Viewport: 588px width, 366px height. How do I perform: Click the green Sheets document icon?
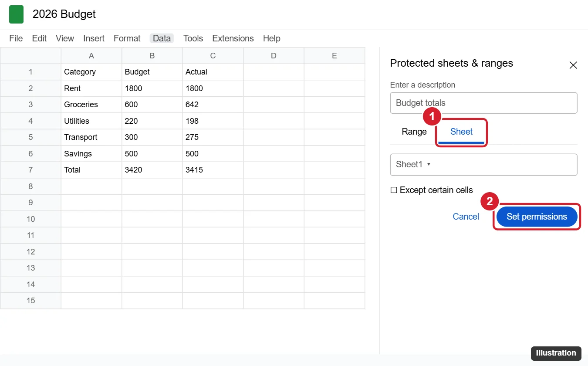(x=16, y=14)
